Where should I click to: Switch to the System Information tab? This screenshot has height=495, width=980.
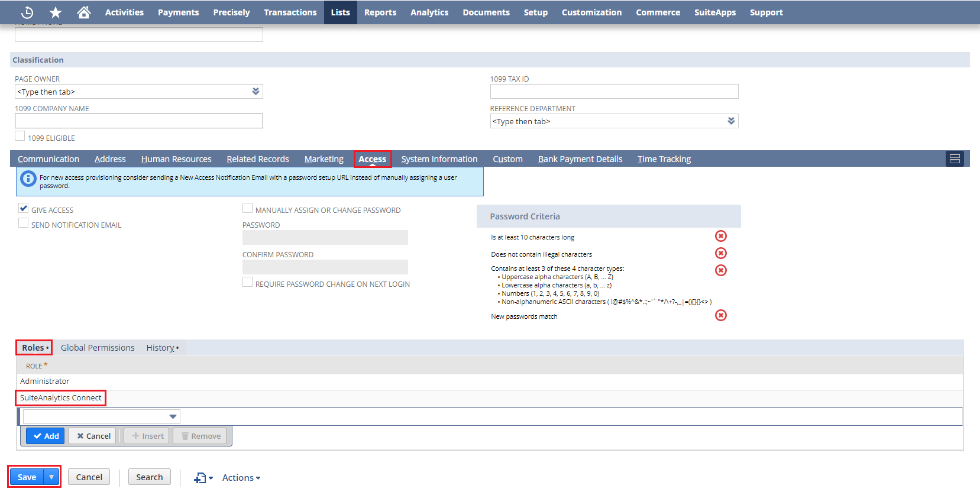(x=439, y=159)
